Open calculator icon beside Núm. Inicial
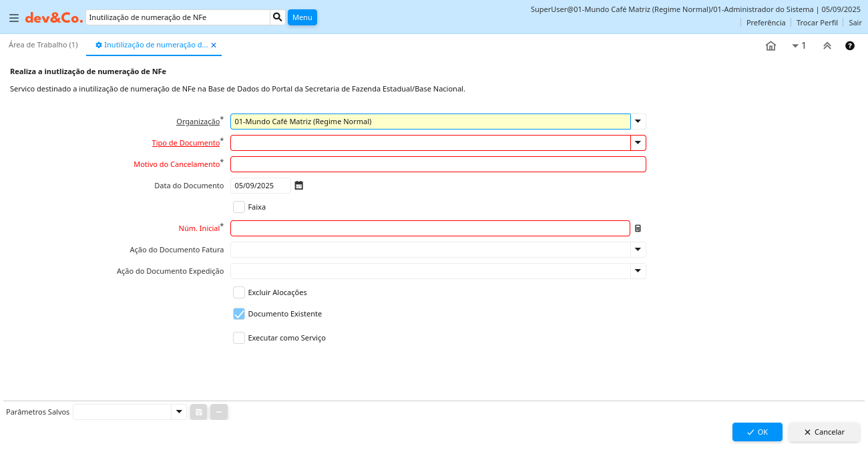868x450 pixels. click(x=638, y=228)
